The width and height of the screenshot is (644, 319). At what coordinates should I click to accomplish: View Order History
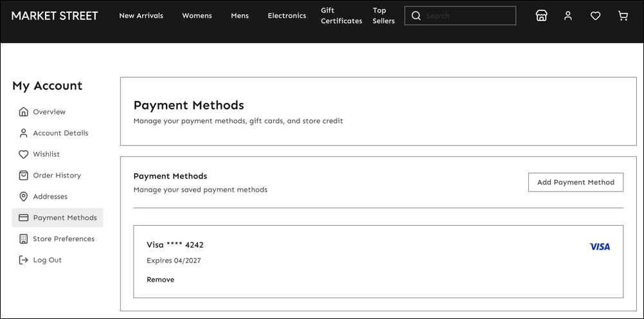click(x=57, y=176)
